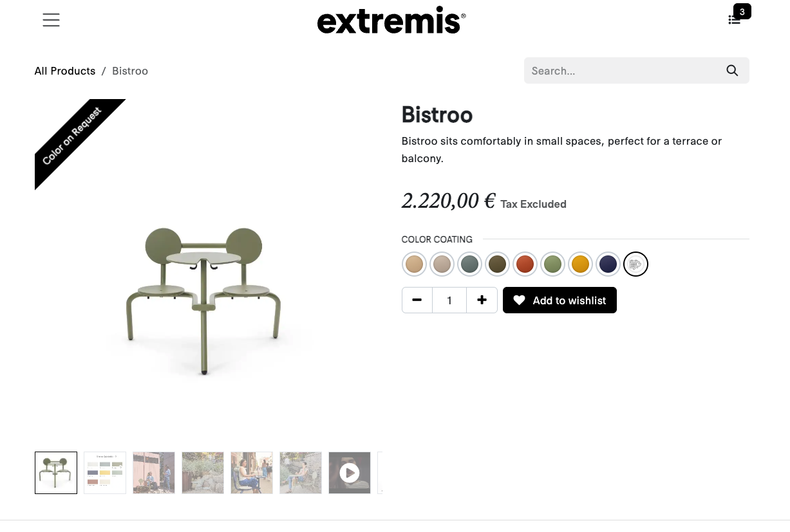Choose the yellow color coating

581,264
